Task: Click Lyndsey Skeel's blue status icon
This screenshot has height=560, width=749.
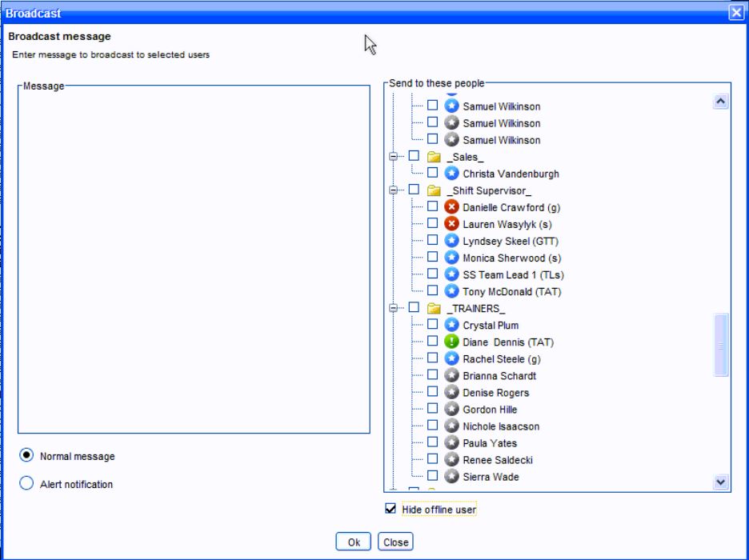Action: pyautogui.click(x=451, y=241)
